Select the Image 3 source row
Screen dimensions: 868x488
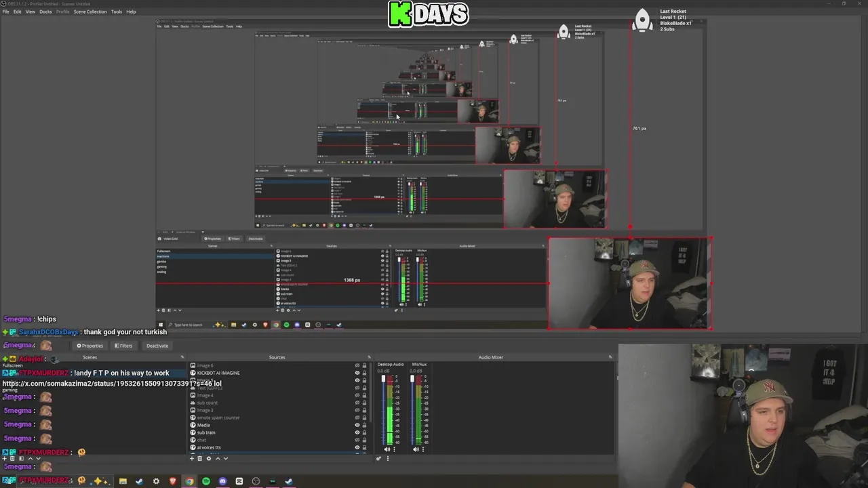[x=279, y=410]
